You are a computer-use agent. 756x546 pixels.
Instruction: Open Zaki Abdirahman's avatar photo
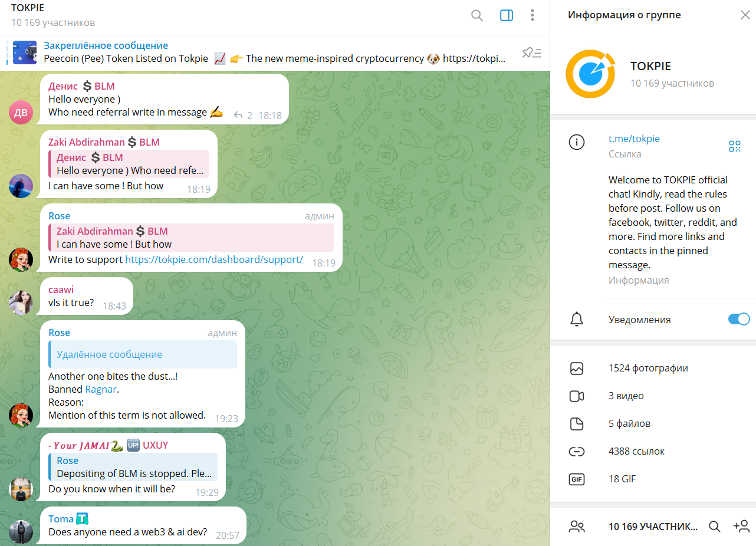tap(21, 186)
